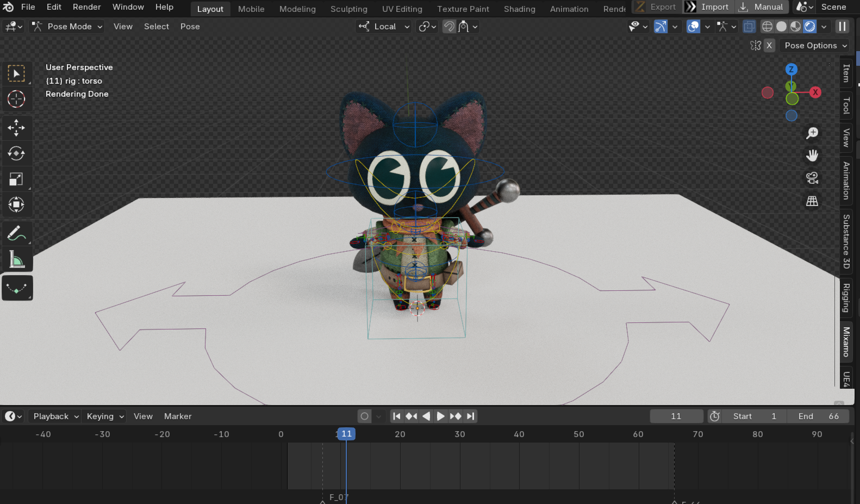Jump to previous keyframe
The height and width of the screenshot is (504, 860).
[412, 416]
